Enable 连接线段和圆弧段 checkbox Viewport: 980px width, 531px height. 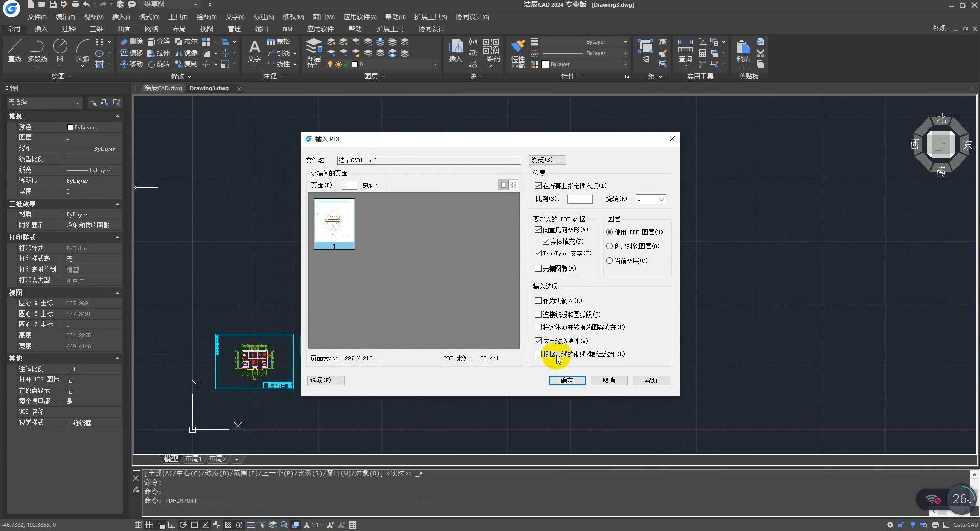538,315
